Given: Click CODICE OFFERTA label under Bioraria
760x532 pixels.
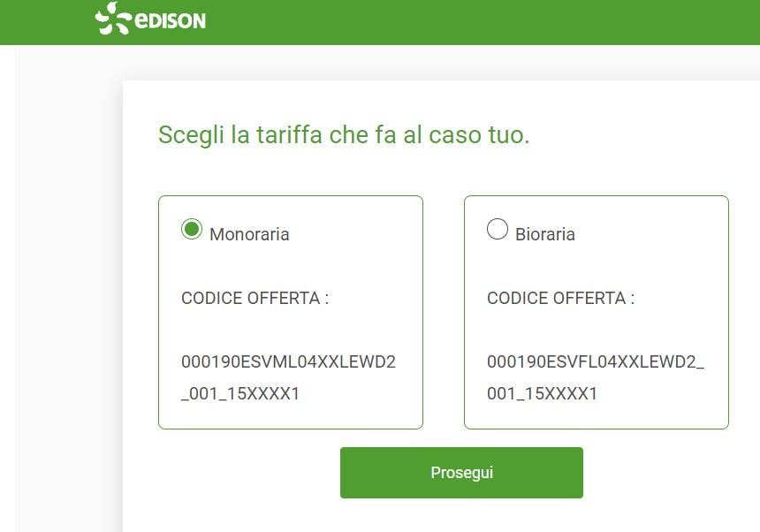Looking at the screenshot, I should pos(560,298).
